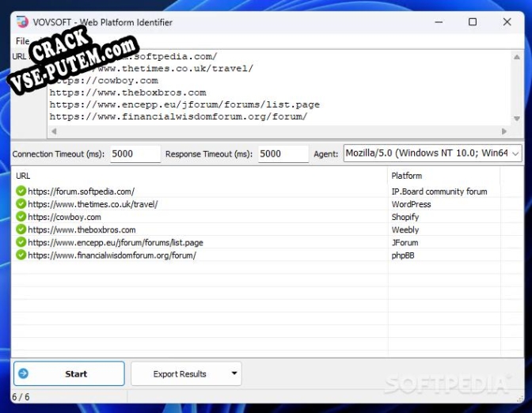Click the URL box vertical scrollbar down arrow
The width and height of the screenshot is (532, 413).
[x=517, y=119]
